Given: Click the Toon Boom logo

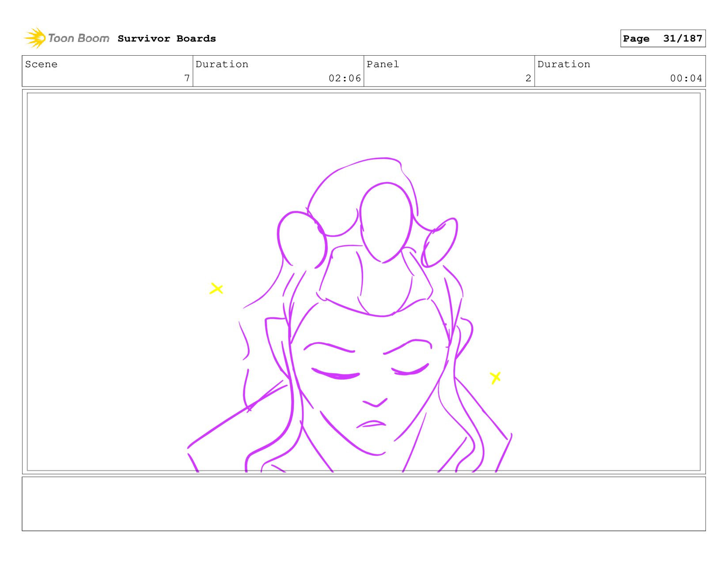Looking at the screenshot, I should (x=66, y=38).
